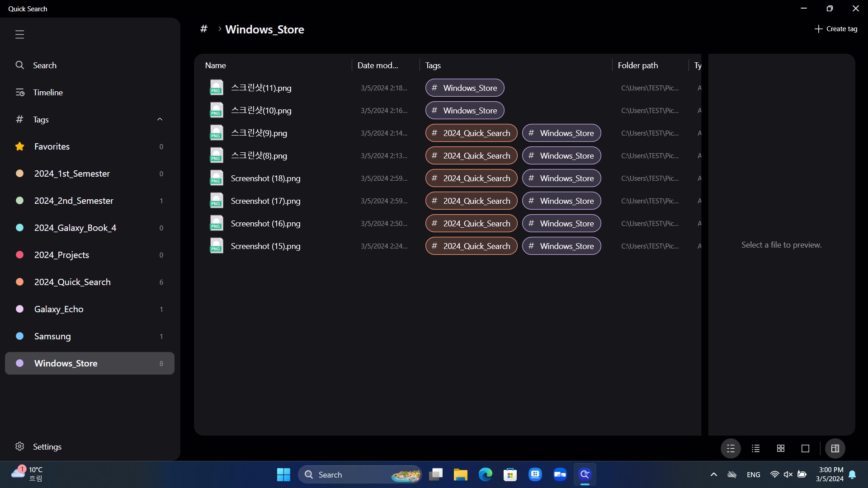Open the notification bell
Viewport: 868px width, 488px height.
tap(852, 474)
